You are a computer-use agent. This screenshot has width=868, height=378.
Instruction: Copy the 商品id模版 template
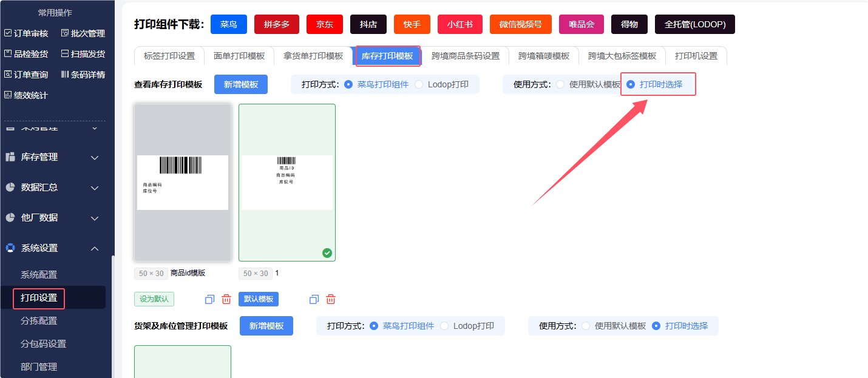point(209,299)
